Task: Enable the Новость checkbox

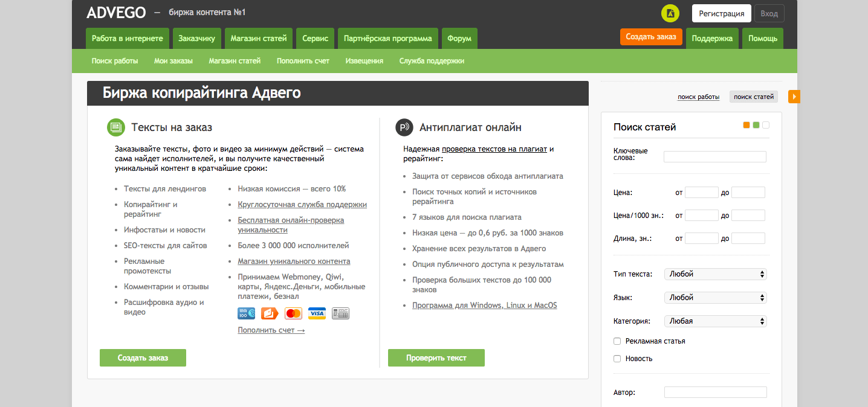Action: (x=617, y=359)
